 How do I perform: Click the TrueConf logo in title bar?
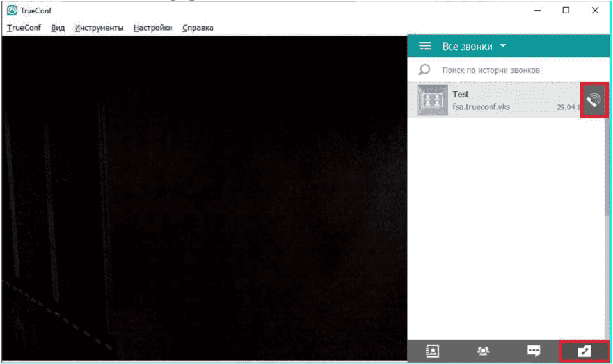coord(12,11)
